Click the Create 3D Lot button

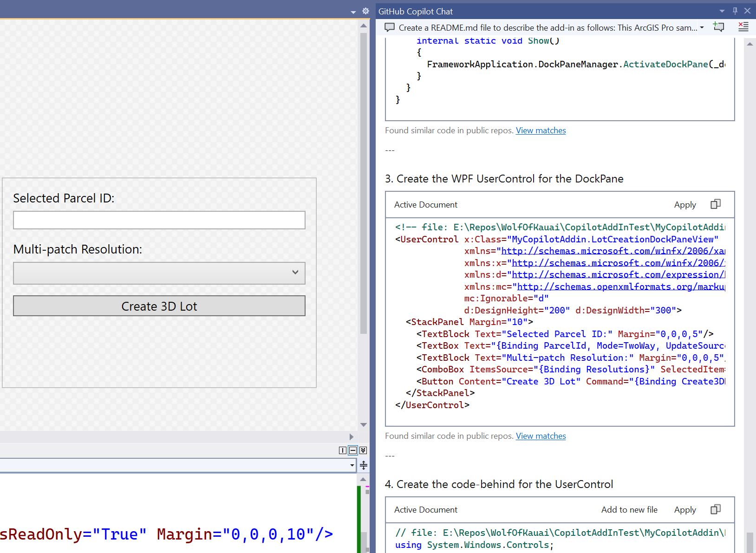tap(159, 306)
